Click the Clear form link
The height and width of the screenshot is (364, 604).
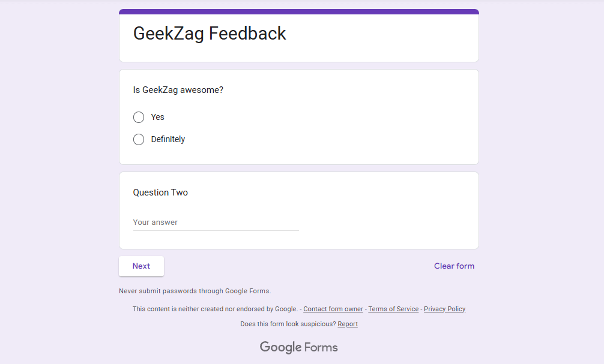coord(454,266)
